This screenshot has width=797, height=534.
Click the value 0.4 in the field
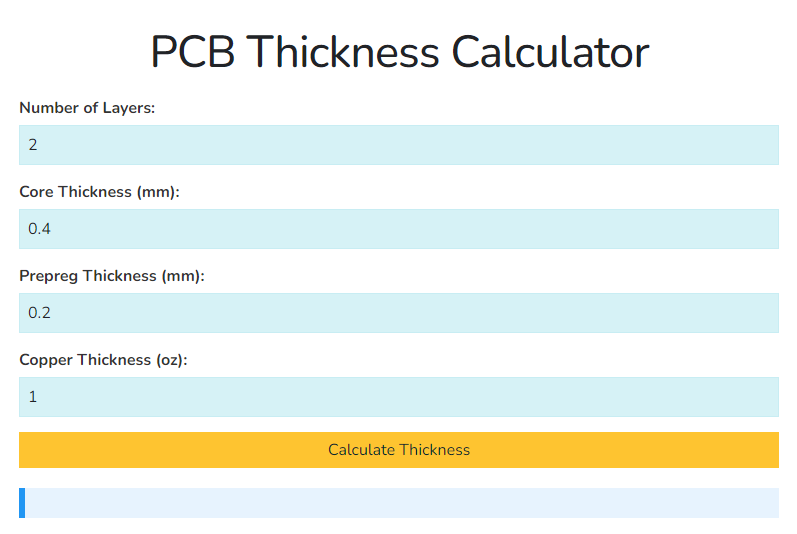coord(39,229)
